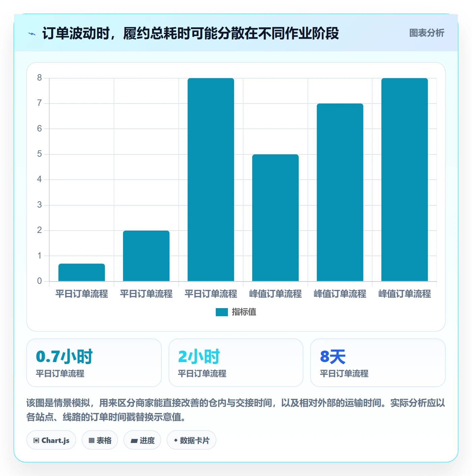
Task: Toggle the 指标值 legend item
Action: pyautogui.click(x=236, y=312)
